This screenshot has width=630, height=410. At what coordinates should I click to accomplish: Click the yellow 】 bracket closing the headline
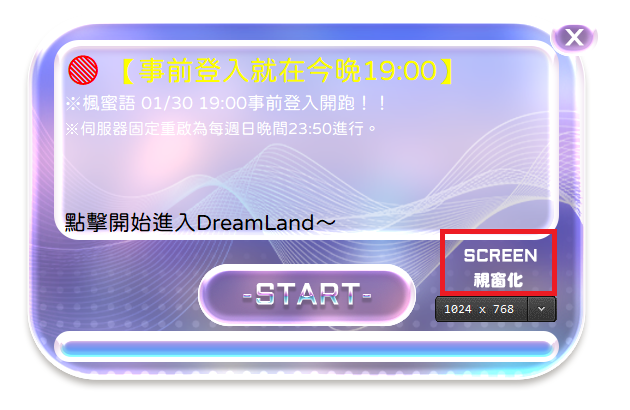click(x=447, y=71)
